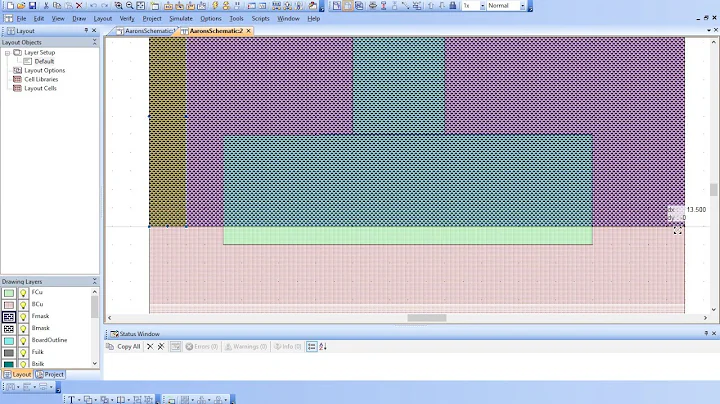
Task: Click the View All fit icon
Action: [141, 6]
